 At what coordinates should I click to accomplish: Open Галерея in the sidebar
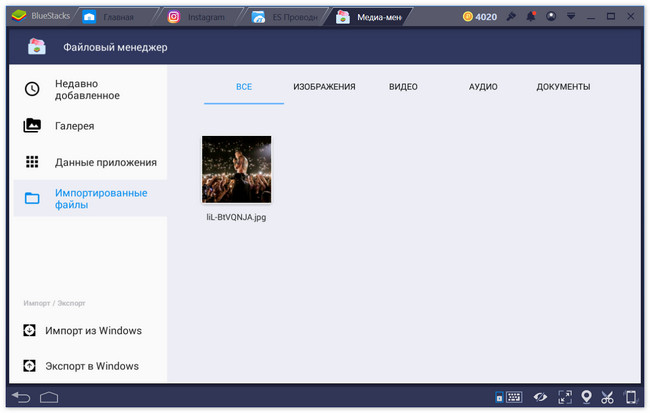pos(90,126)
